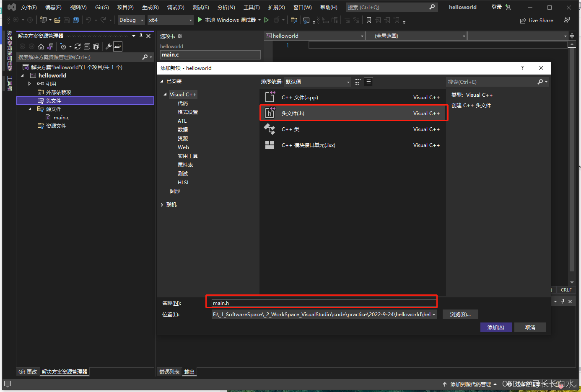Start debugging with the green arrow
This screenshot has height=392, width=581.
tap(200, 20)
